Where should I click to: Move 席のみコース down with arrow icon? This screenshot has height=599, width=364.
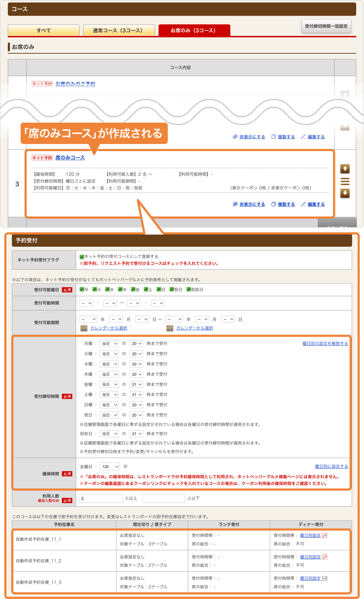[345, 193]
